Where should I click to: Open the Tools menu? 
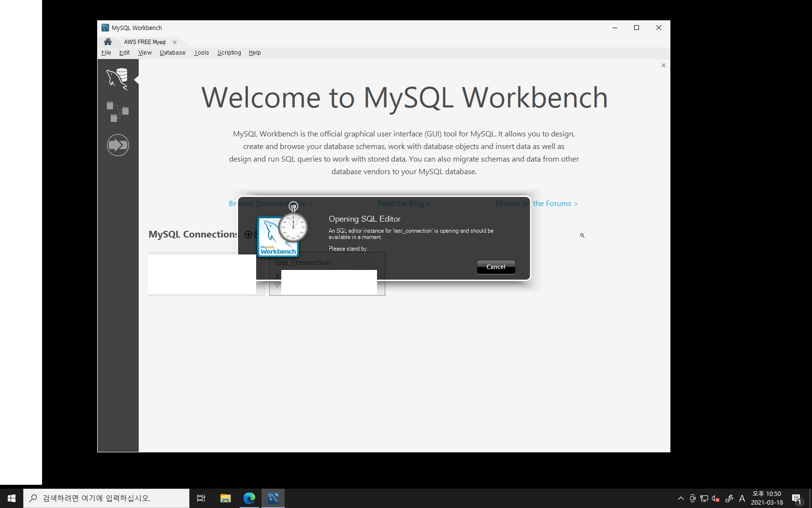(202, 53)
